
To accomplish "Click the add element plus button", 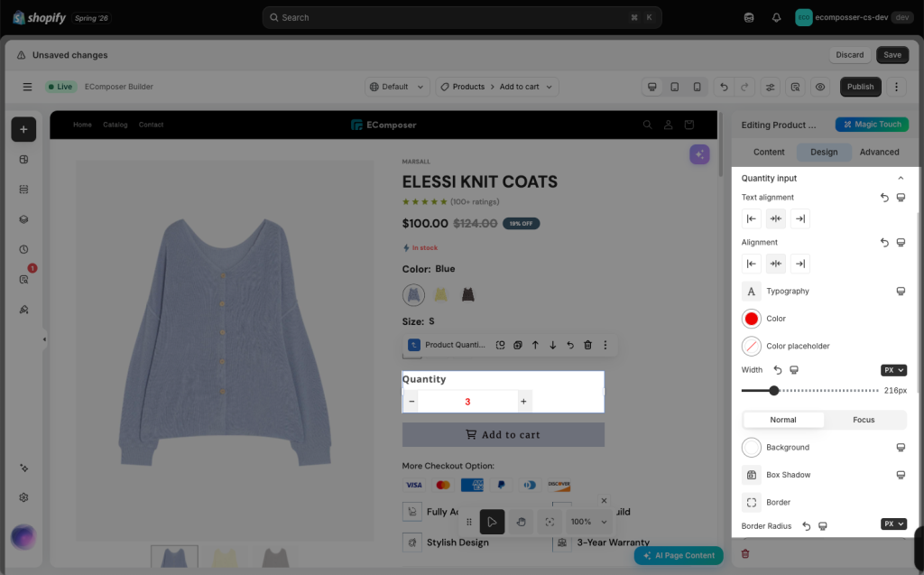I will pyautogui.click(x=23, y=129).
